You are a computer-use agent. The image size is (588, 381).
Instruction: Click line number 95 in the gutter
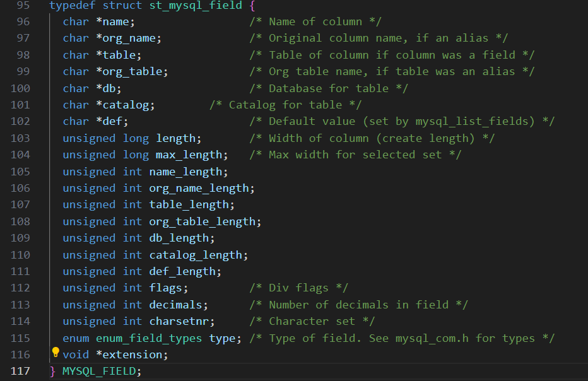point(23,5)
